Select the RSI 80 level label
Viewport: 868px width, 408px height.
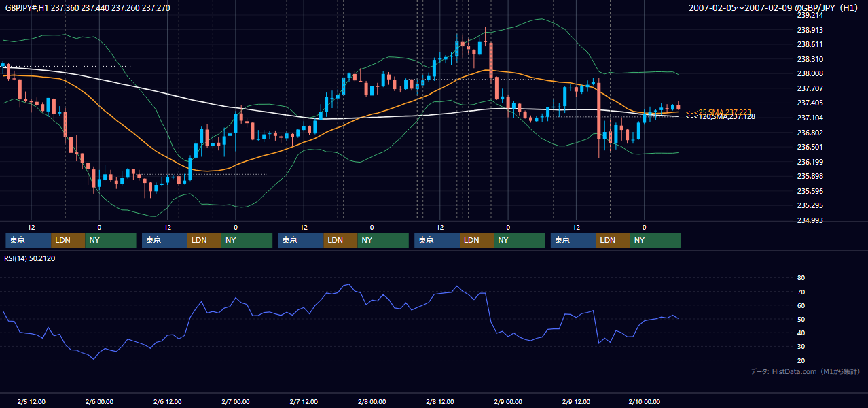[x=801, y=278]
